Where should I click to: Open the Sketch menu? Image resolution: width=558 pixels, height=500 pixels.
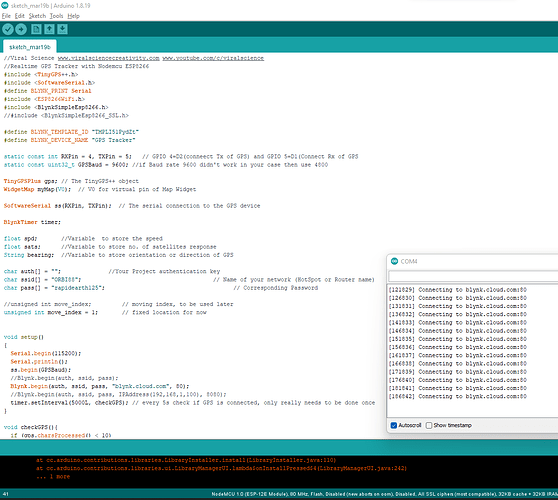tap(37, 16)
